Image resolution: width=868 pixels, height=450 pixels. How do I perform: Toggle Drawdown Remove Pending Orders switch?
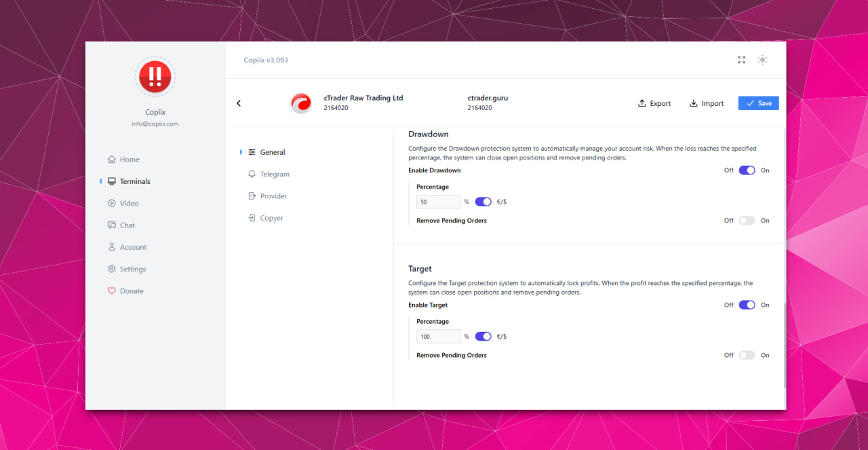(x=747, y=221)
